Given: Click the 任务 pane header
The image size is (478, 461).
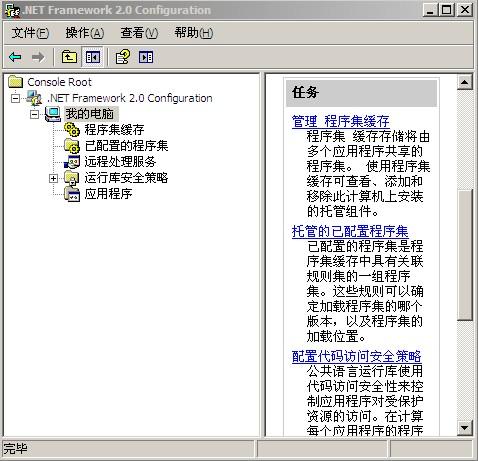Looking at the screenshot, I should click(x=361, y=92).
